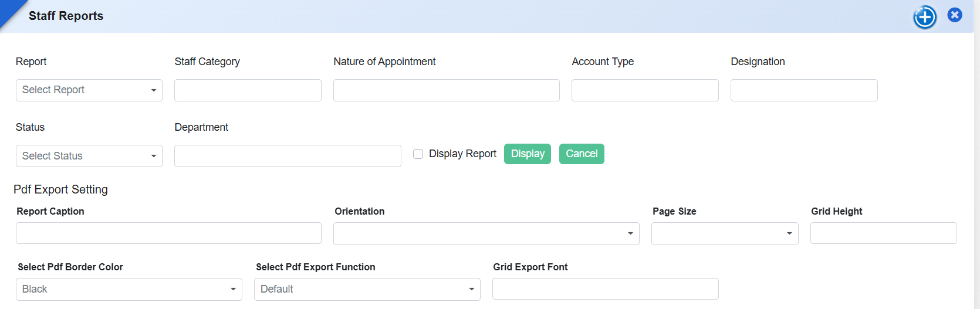
Task: Click the blue corner ribbon icon
Action: pos(11,12)
